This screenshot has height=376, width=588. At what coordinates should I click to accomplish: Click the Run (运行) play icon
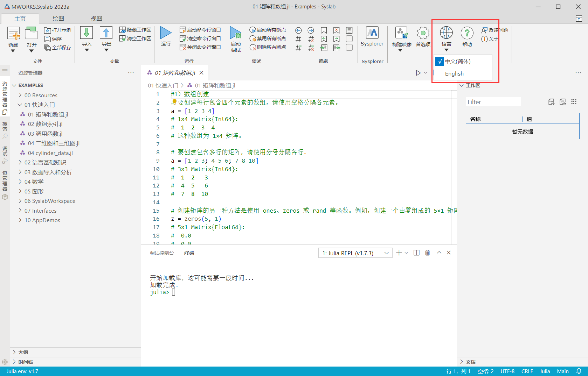(x=166, y=33)
